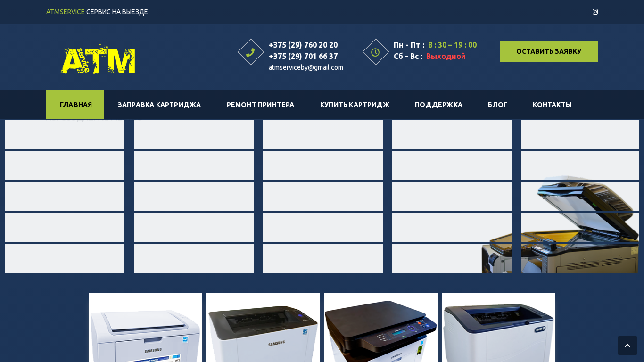Click the scroll-to-top arrow button

(627, 346)
